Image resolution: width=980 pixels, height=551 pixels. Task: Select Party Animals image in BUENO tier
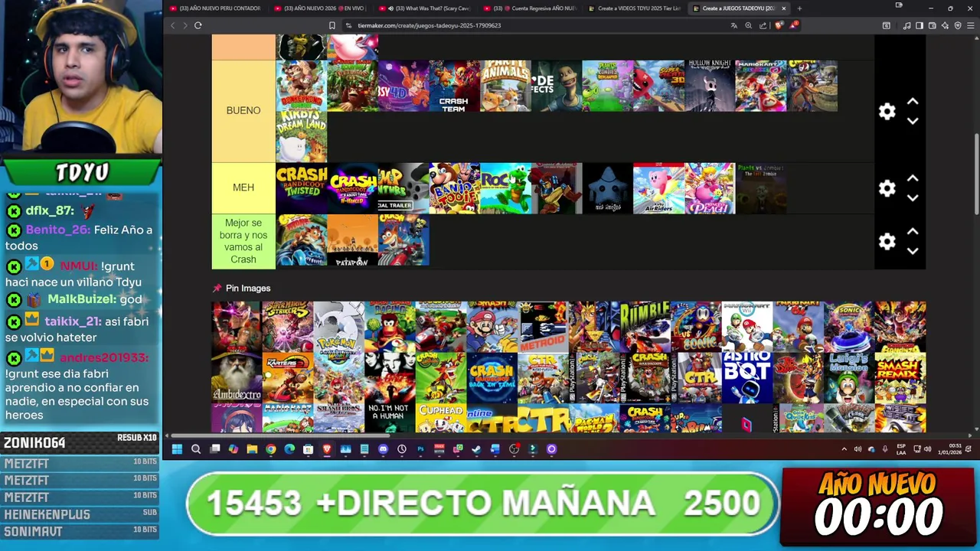(505, 86)
